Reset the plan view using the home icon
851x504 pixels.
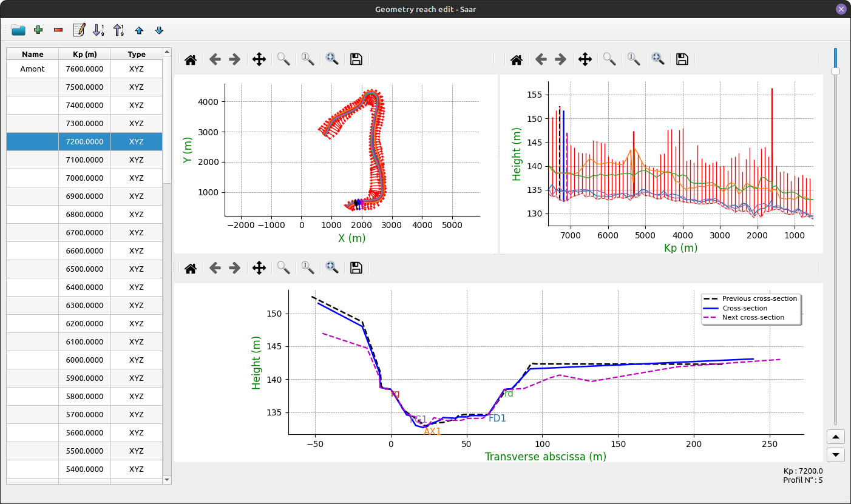pos(190,59)
